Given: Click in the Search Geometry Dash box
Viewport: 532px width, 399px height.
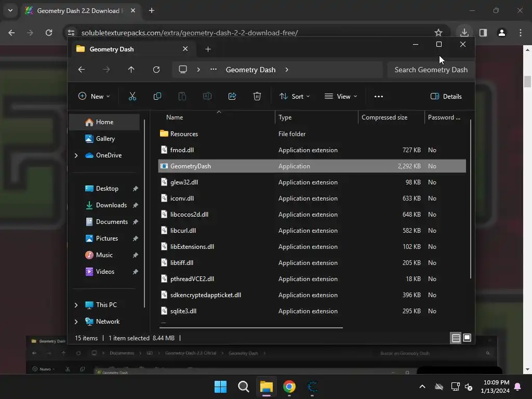Looking at the screenshot, I should [431, 70].
